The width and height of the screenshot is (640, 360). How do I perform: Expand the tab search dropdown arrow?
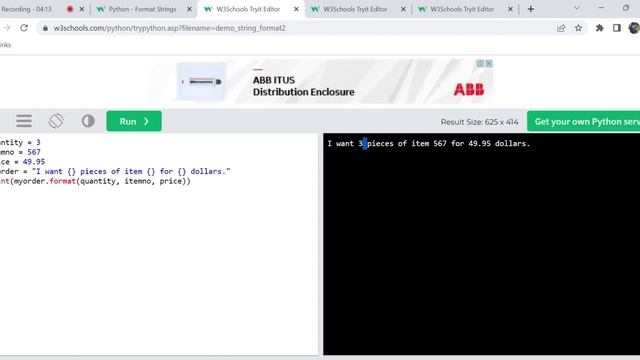click(x=577, y=8)
